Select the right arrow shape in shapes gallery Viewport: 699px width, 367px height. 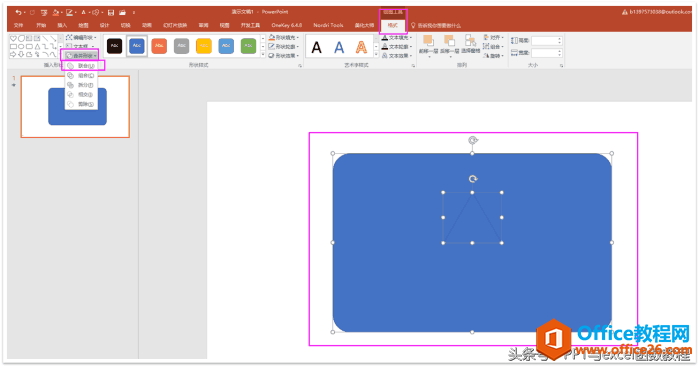(x=13, y=54)
